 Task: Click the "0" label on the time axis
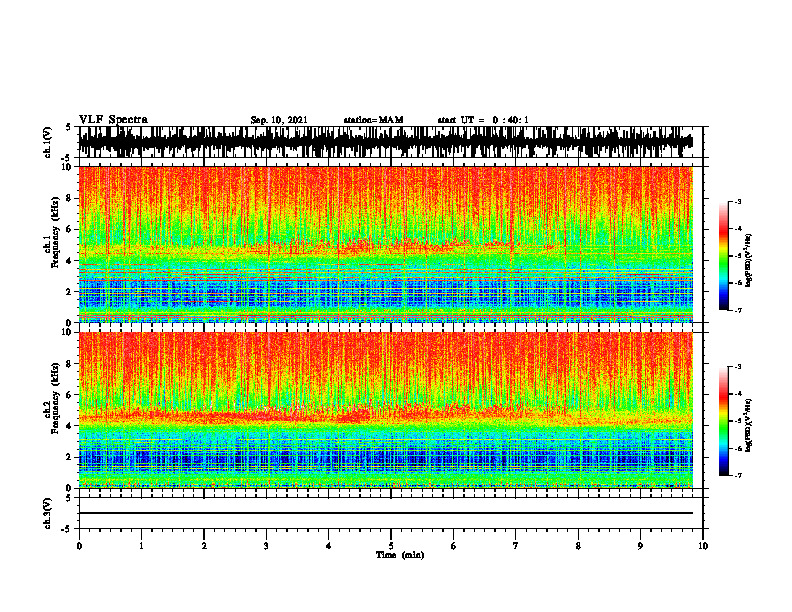pyautogui.click(x=79, y=546)
